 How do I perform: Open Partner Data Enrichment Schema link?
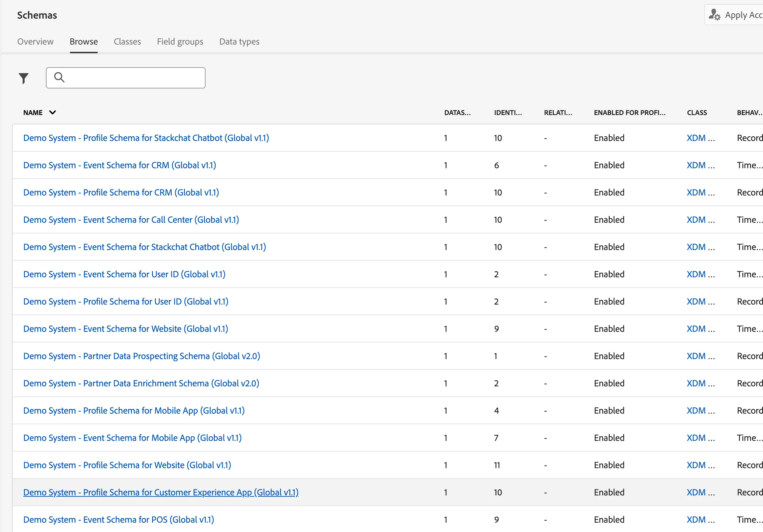141,383
